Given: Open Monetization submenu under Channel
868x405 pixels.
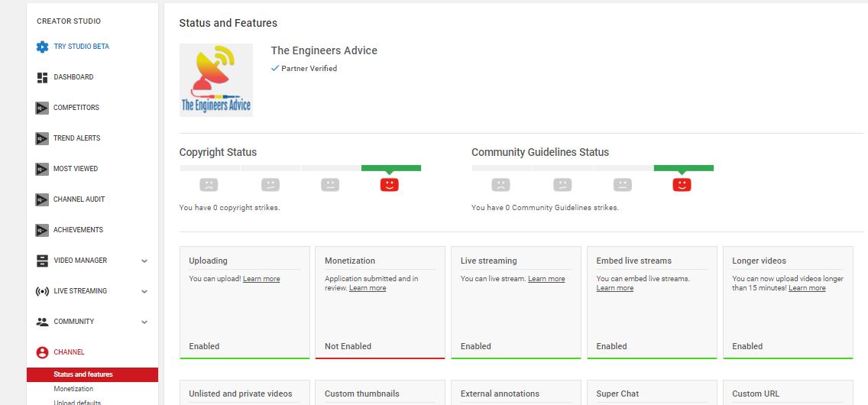Looking at the screenshot, I should click(73, 389).
